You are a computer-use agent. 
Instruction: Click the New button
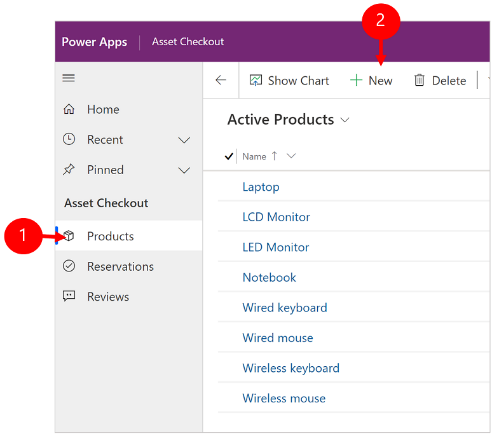coord(371,81)
